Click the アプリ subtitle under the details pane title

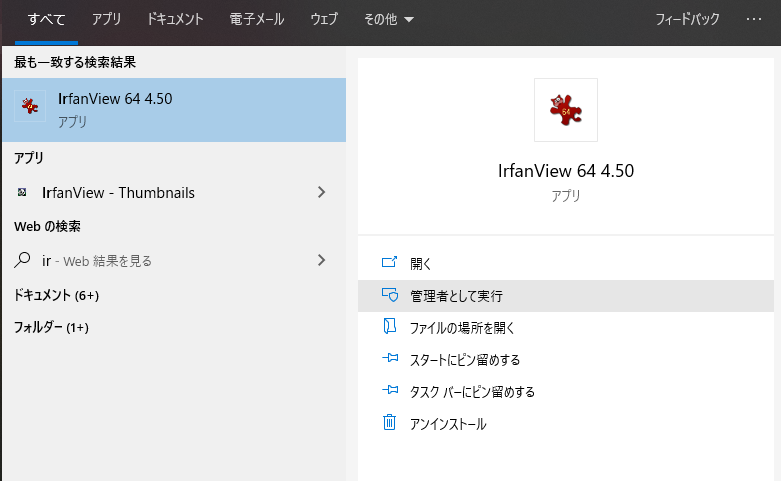pyautogui.click(x=566, y=196)
